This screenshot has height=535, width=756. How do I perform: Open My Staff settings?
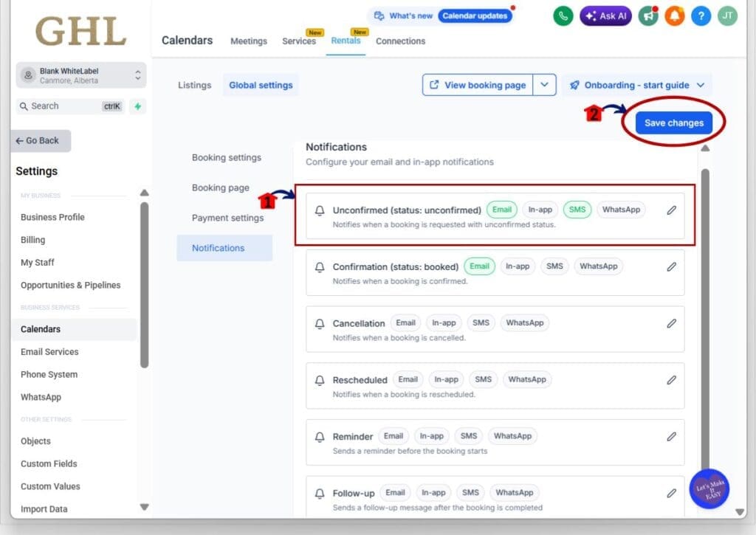tap(38, 263)
